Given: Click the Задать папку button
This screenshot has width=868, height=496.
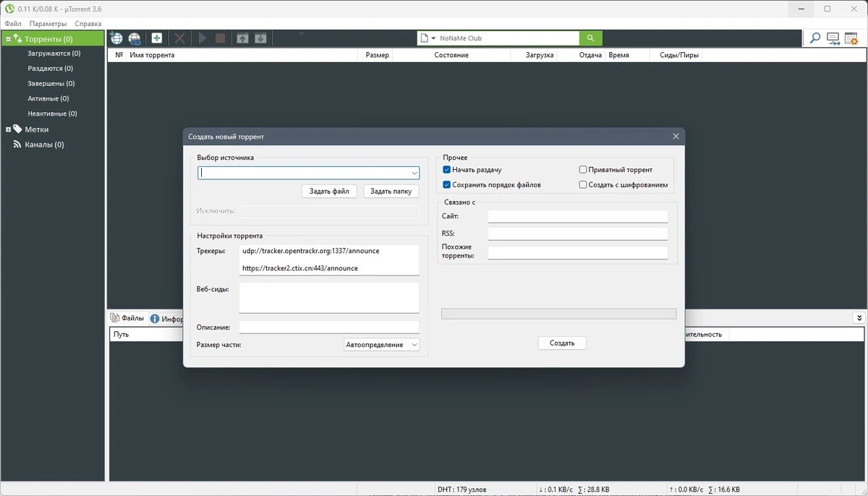Looking at the screenshot, I should (x=391, y=191).
